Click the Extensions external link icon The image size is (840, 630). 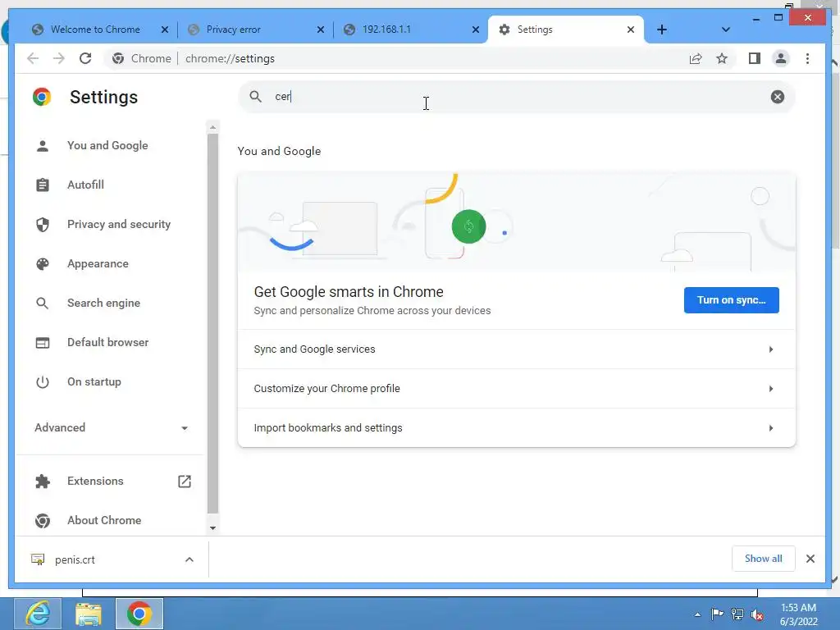click(185, 481)
